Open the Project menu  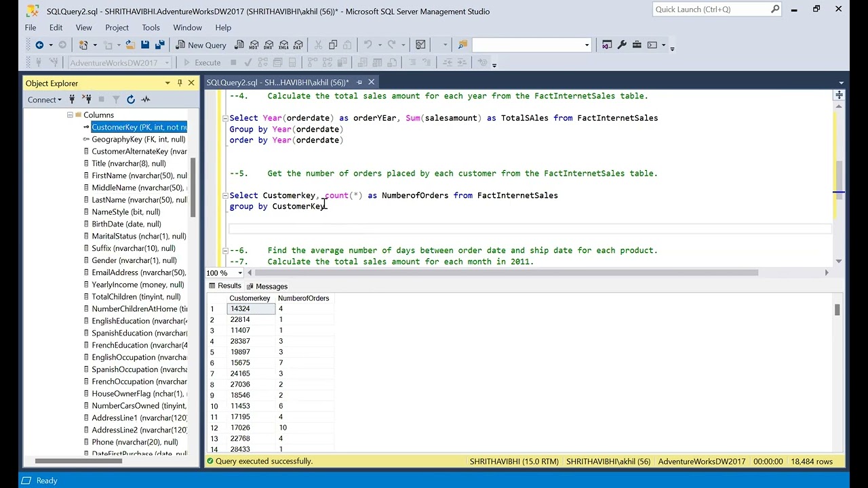(117, 28)
